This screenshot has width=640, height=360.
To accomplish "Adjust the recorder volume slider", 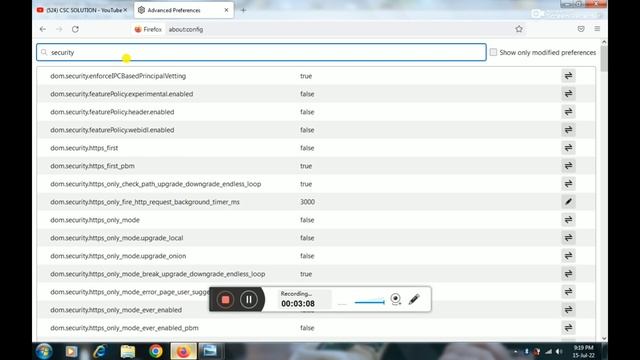I will 369,302.
